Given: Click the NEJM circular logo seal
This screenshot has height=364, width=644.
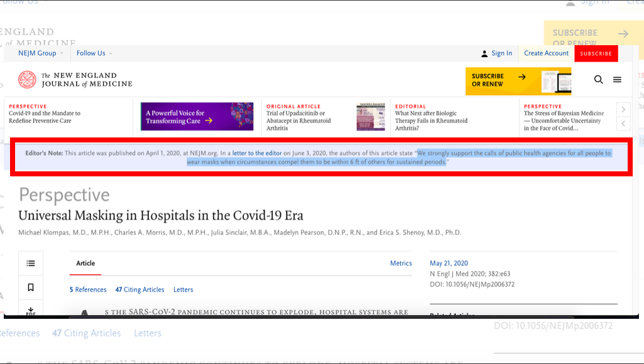Looking at the screenshot, I should tap(27, 80).
